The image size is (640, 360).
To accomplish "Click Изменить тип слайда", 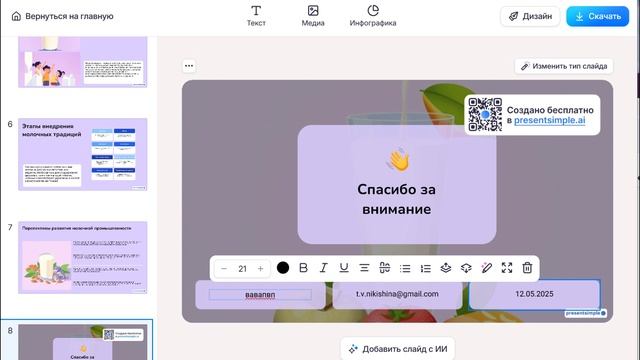I will pyautogui.click(x=564, y=66).
